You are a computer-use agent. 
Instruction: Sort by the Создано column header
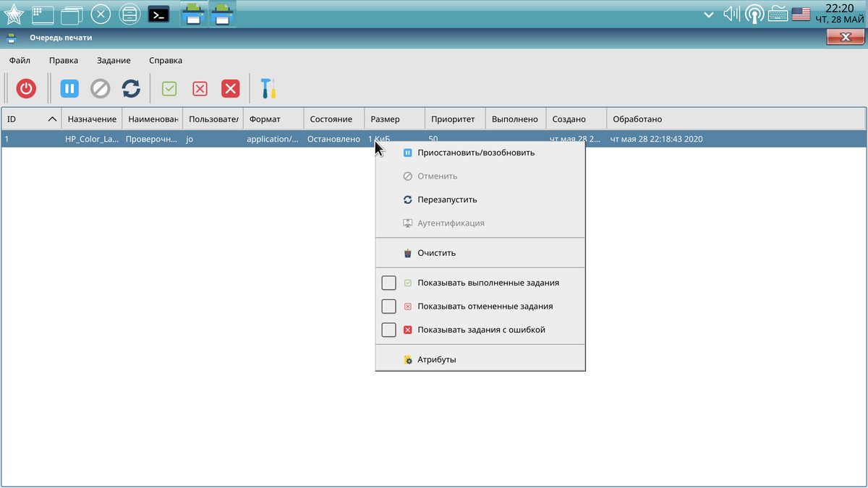pyautogui.click(x=576, y=119)
